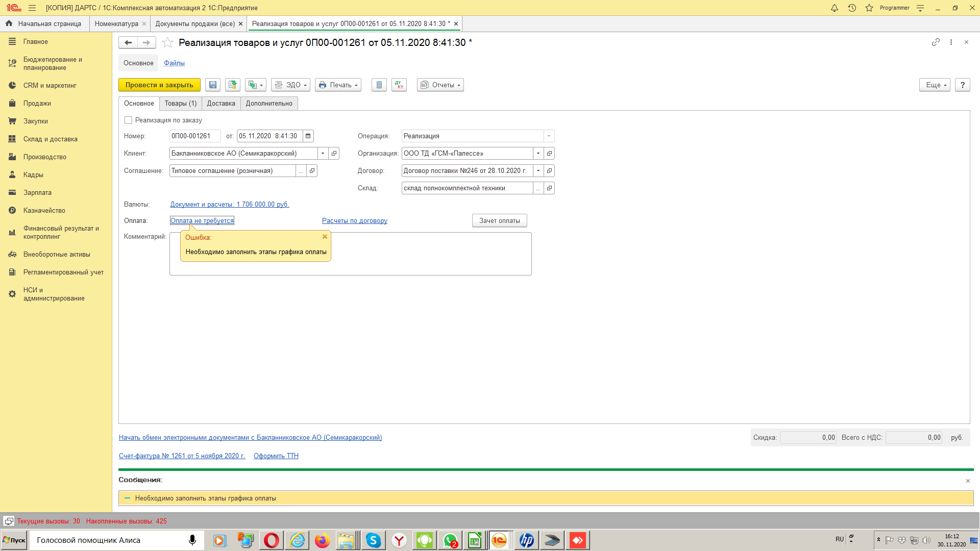Open the Еще menu
This screenshot has height=551, width=980.
pos(935,85)
